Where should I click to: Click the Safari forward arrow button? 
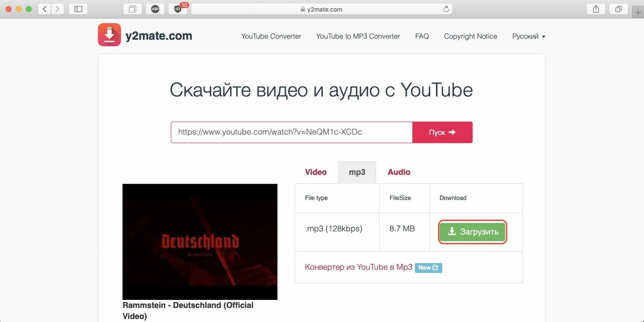coord(58,9)
